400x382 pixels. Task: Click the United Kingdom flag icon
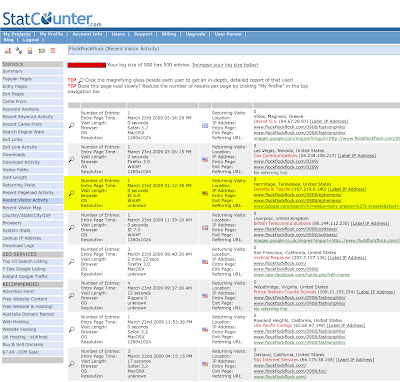pos(205,228)
